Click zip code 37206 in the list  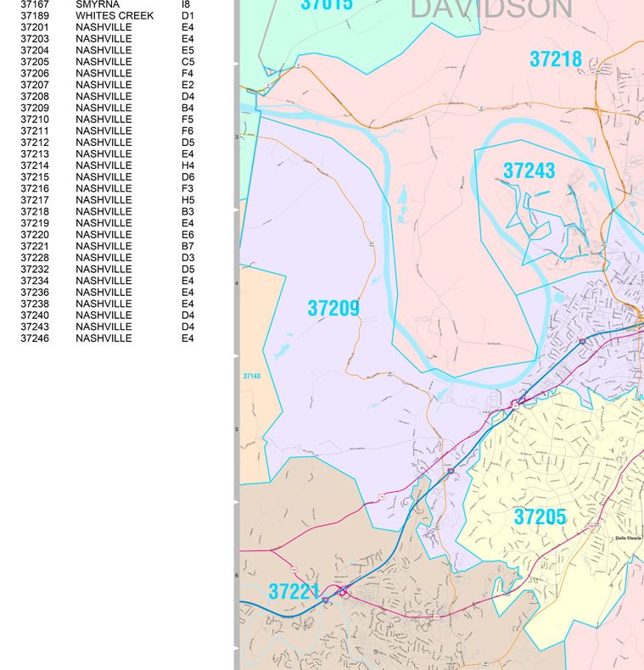tap(35, 74)
